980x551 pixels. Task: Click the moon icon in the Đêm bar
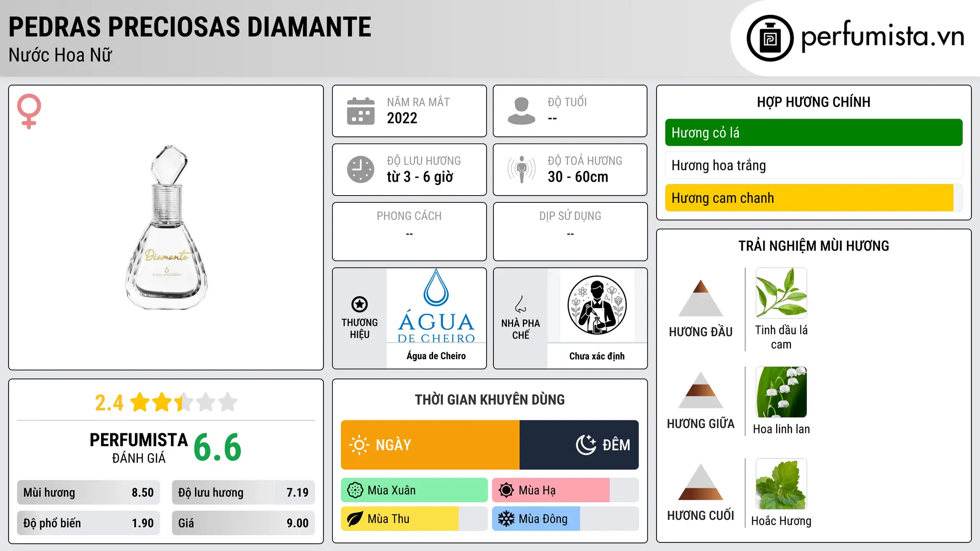click(586, 445)
